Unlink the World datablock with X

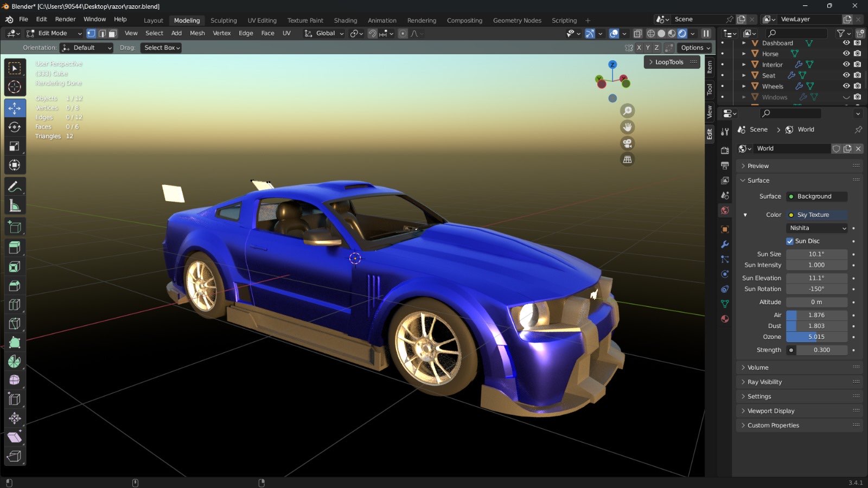pyautogui.click(x=858, y=149)
